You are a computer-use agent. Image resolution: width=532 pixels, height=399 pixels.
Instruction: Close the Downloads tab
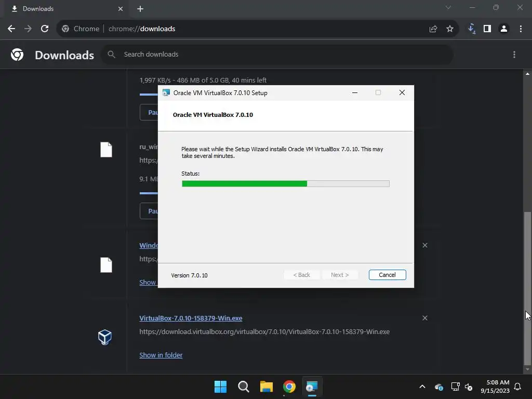tap(121, 9)
